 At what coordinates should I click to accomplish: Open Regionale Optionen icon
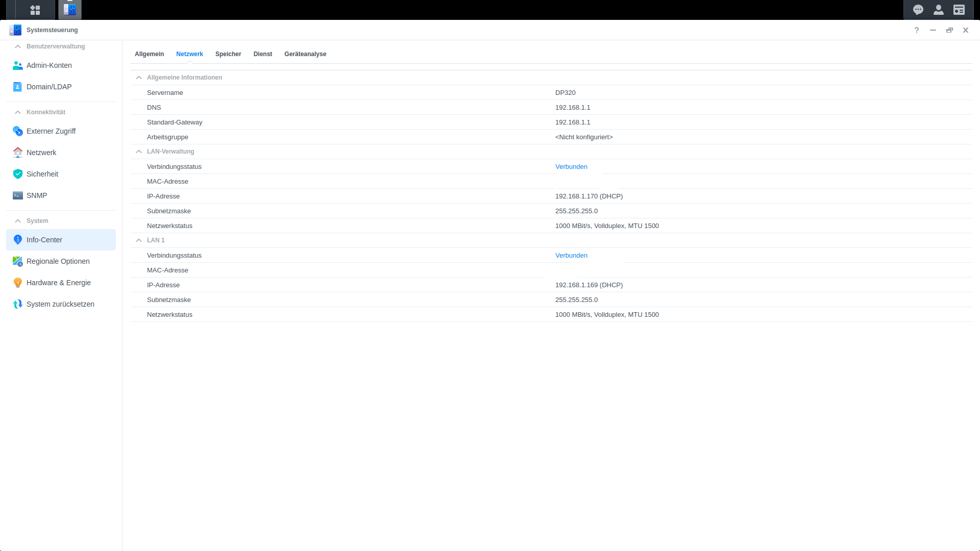point(17,261)
